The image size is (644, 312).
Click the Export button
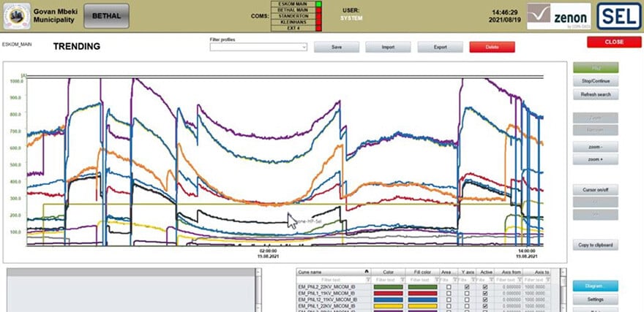click(x=441, y=47)
